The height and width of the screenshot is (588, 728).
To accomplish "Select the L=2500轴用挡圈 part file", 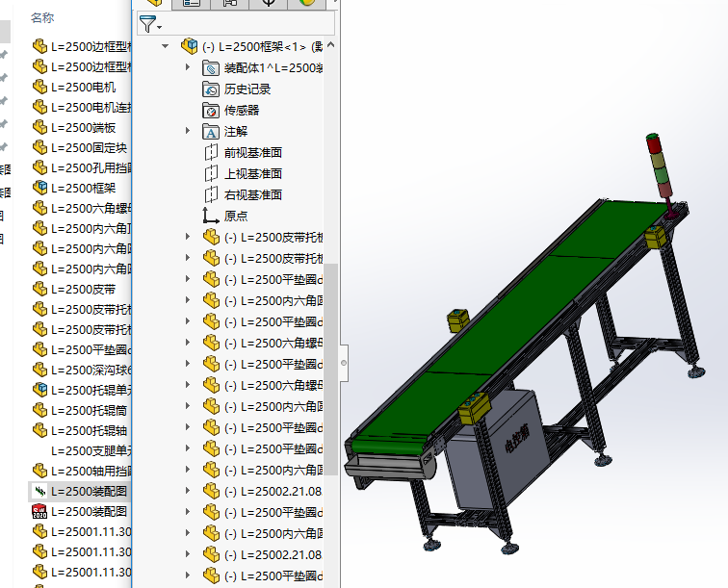I will [x=82, y=471].
